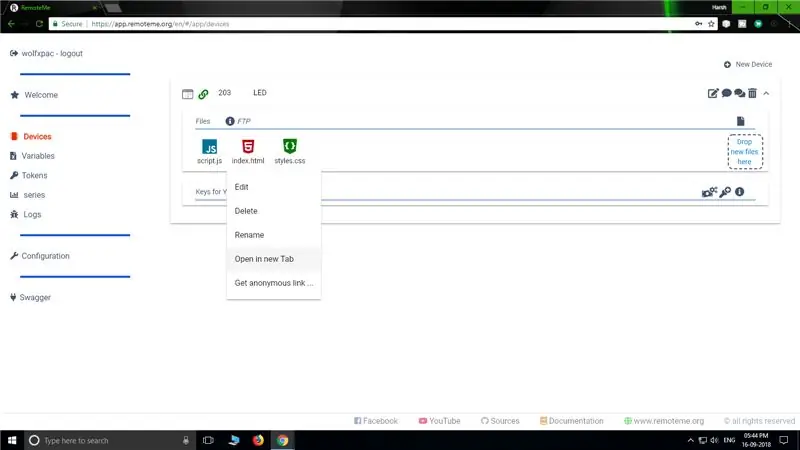The image size is (800, 450).
Task: Open Firefox from the taskbar
Action: 258,440
